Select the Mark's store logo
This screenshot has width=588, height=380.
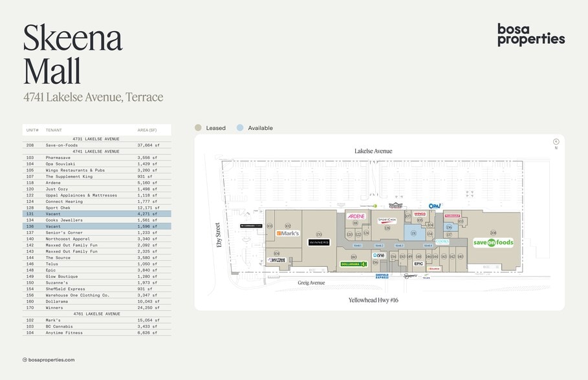(x=288, y=233)
